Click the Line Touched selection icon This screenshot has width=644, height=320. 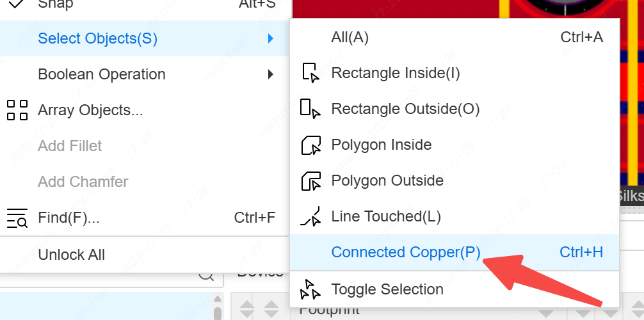coord(310,217)
